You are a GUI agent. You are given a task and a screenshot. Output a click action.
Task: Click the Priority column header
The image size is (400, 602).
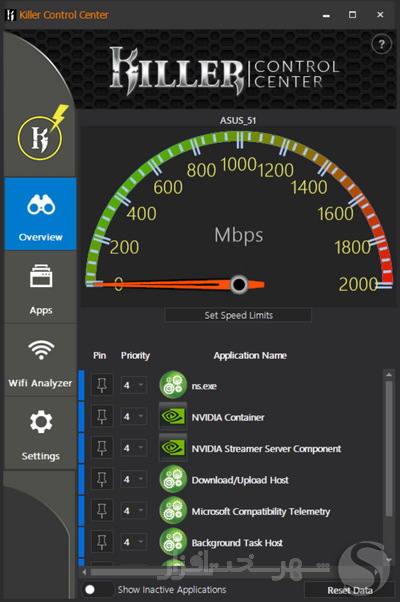(135, 356)
